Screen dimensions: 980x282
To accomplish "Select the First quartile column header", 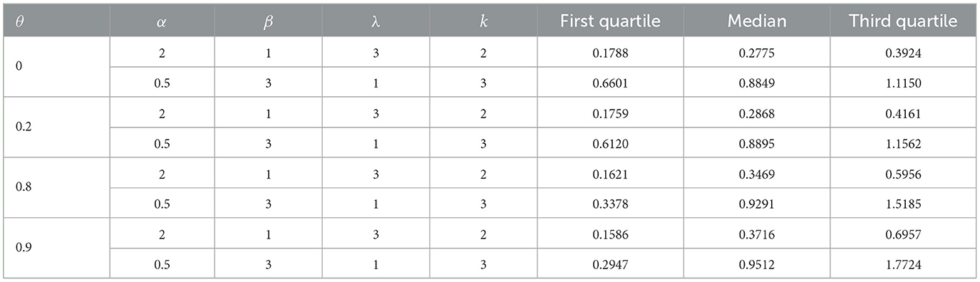I will (x=609, y=22).
